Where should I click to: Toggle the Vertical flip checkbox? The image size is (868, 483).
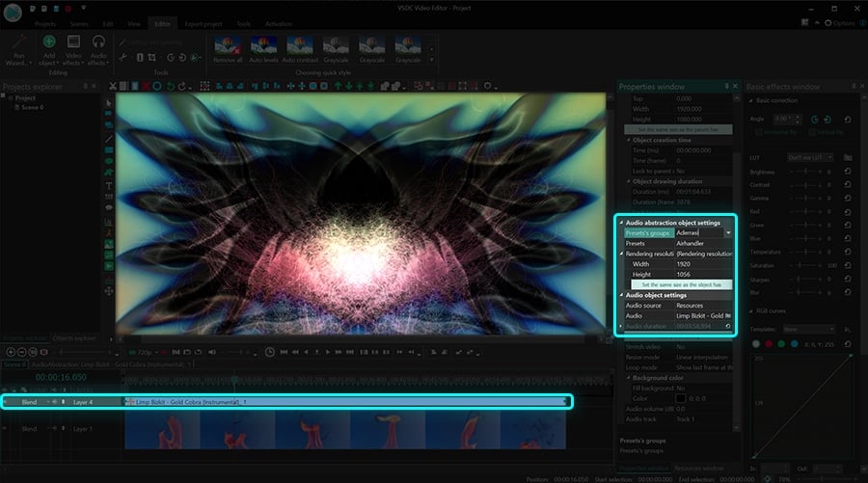pyautogui.click(x=811, y=132)
